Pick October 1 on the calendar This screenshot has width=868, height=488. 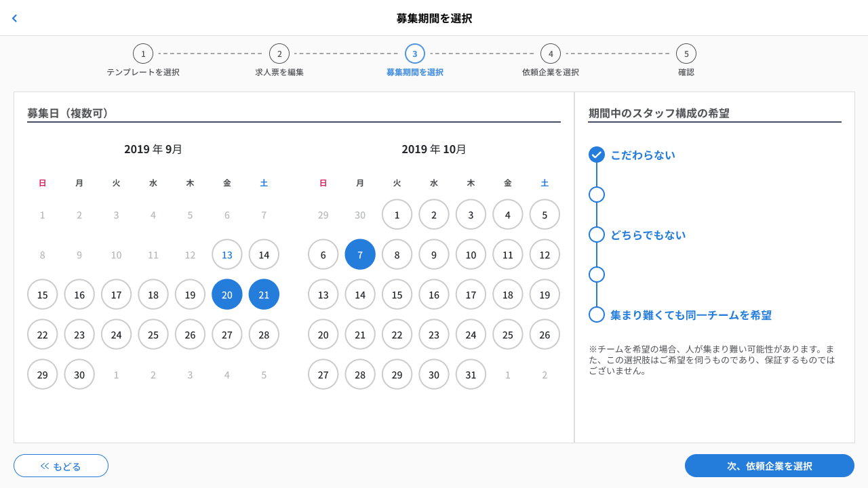(397, 214)
